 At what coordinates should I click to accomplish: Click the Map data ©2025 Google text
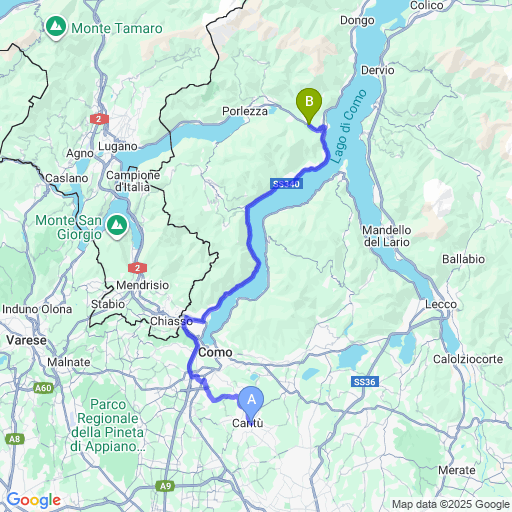451,504
